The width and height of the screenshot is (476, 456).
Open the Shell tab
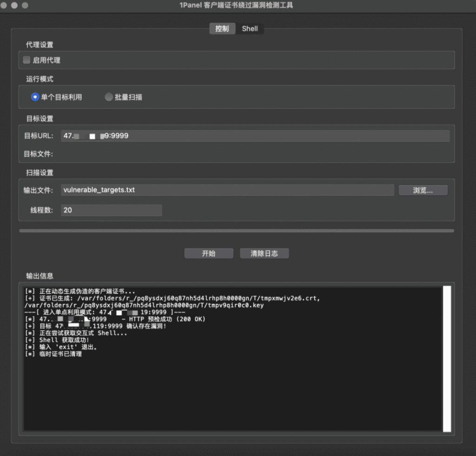250,28
